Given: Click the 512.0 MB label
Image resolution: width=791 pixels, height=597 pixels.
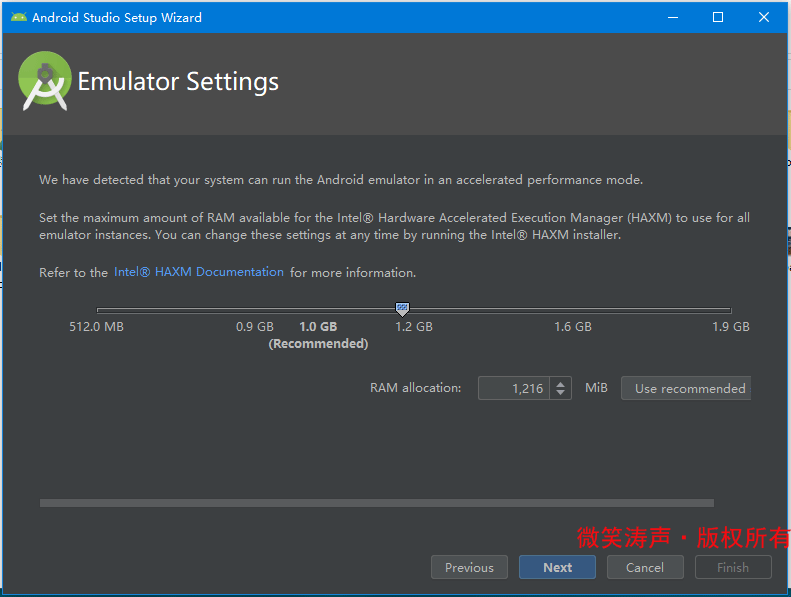Looking at the screenshot, I should pos(96,327).
